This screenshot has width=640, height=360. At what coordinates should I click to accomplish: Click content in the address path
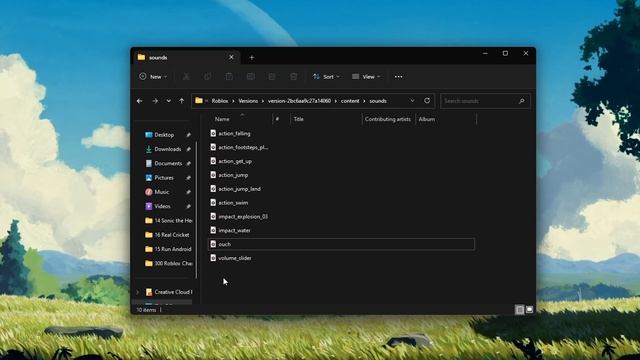(x=350, y=101)
